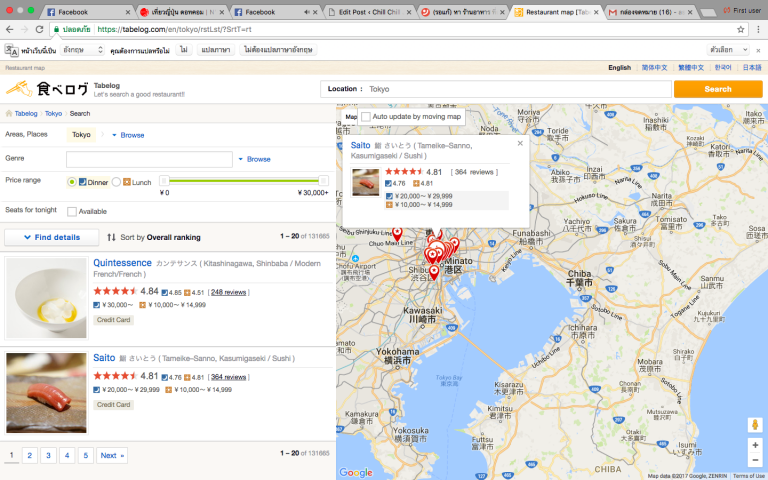Open Browse dropdown for Areas, Places
This screenshot has width=768, height=480.
point(127,134)
